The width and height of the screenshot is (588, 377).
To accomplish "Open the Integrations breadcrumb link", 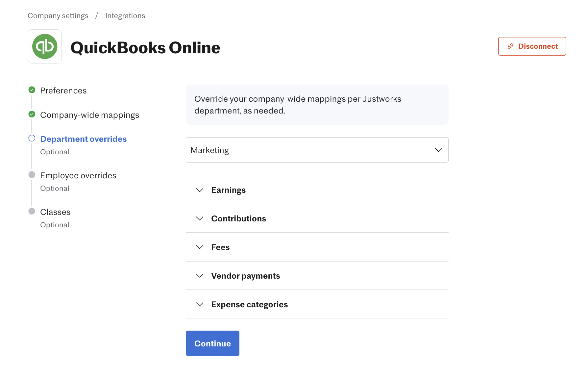I will click(x=125, y=16).
